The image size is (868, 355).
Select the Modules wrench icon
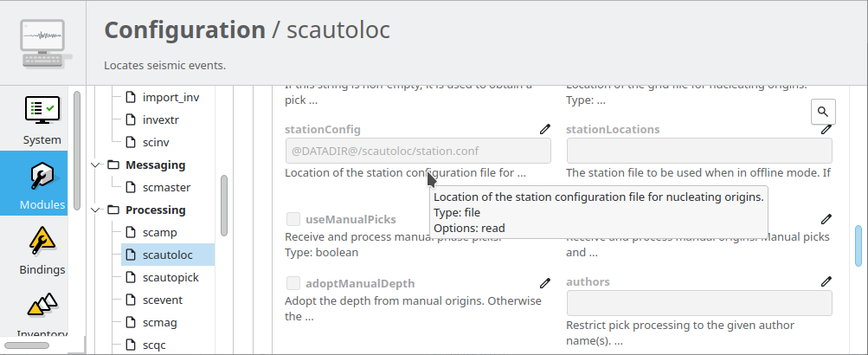(x=42, y=177)
